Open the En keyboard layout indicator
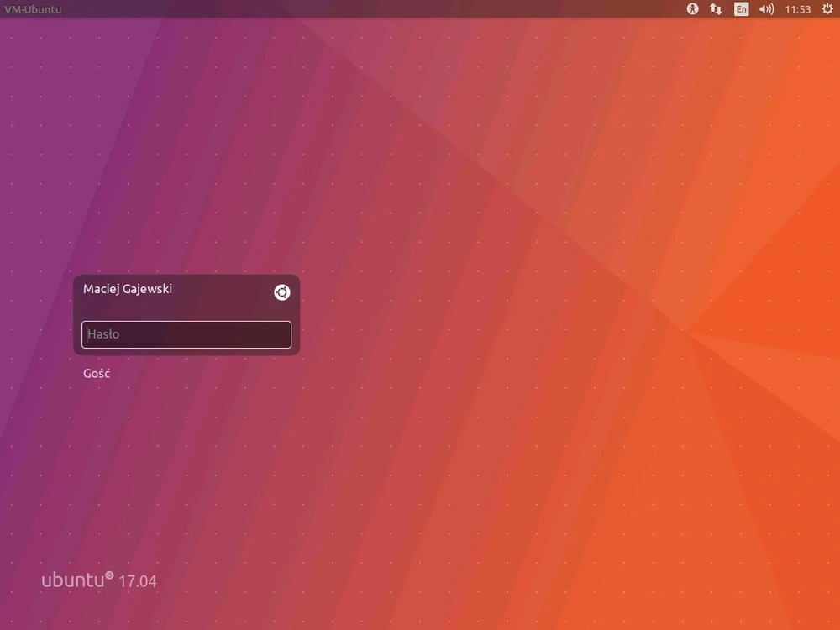This screenshot has height=630, width=840. 741,9
